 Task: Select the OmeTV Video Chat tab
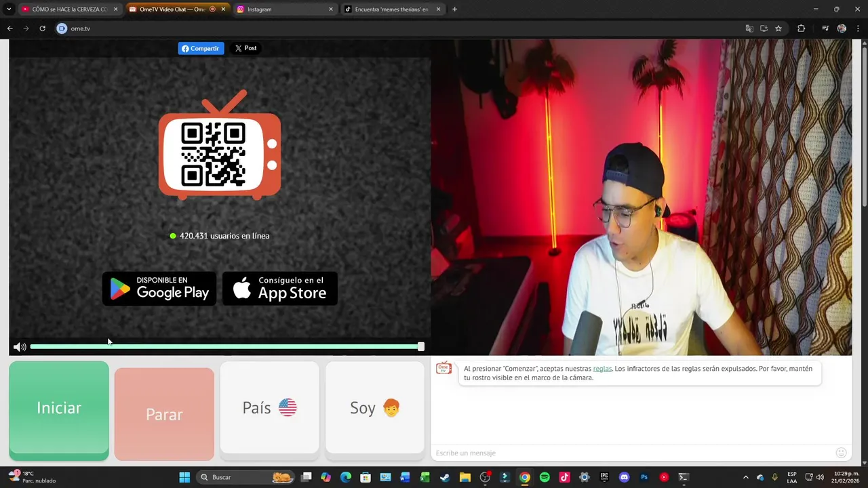tap(176, 9)
